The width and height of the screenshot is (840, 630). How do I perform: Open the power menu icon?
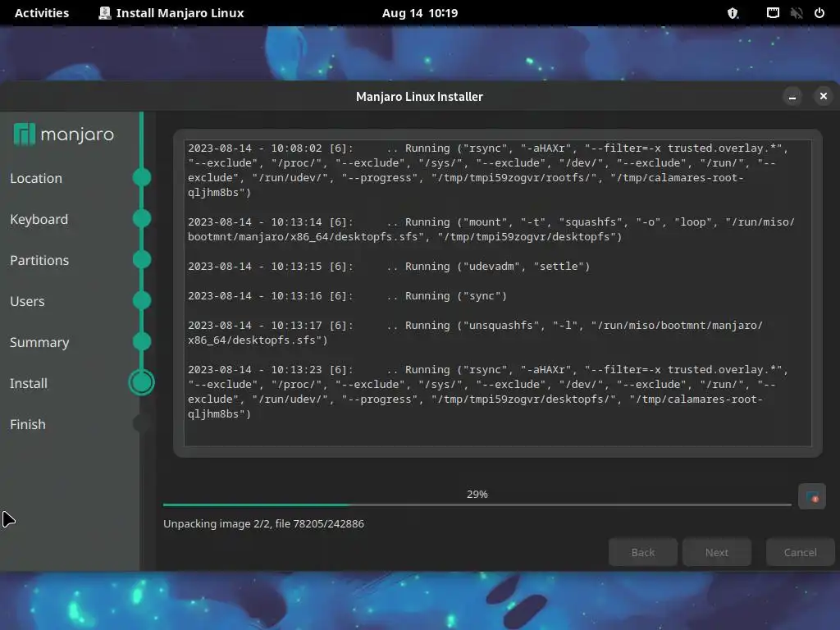click(819, 13)
